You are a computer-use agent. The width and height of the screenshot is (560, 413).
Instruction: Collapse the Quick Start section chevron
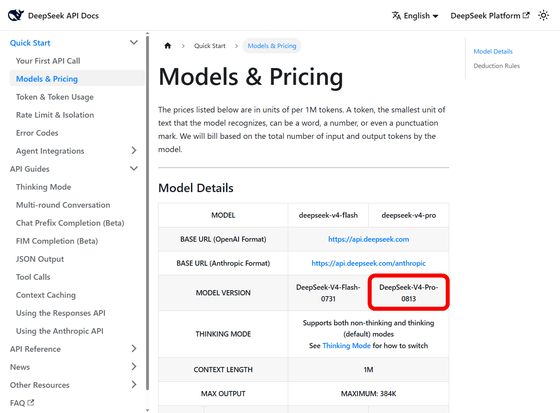(134, 43)
